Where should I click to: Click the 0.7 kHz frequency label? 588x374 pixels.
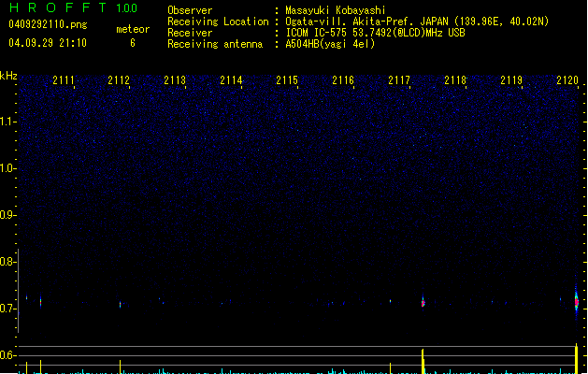point(7,309)
